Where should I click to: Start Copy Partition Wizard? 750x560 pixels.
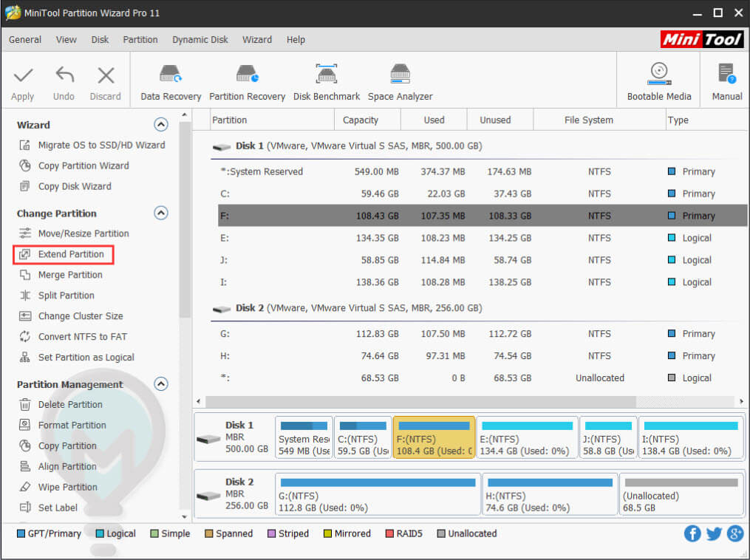[x=74, y=165]
